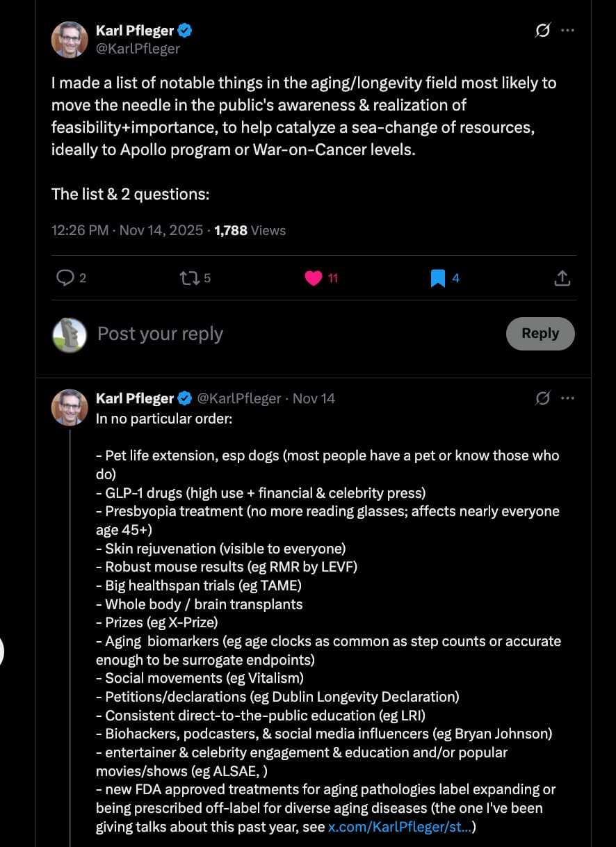The width and height of the screenshot is (616, 847).
Task: Open more options menu on reply post
Action: [x=568, y=398]
